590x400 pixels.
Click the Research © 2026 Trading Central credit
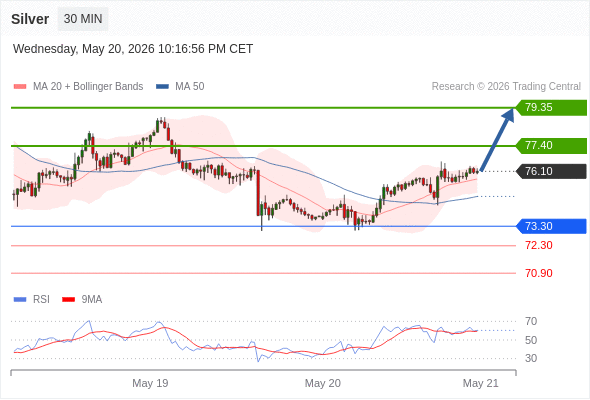pos(506,87)
